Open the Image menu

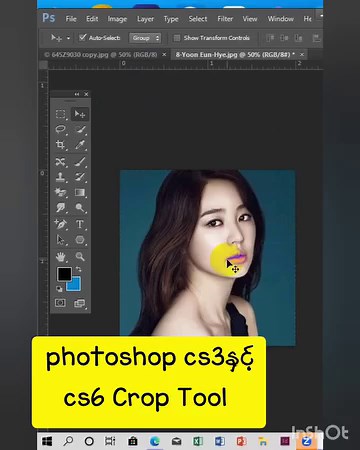(117, 19)
